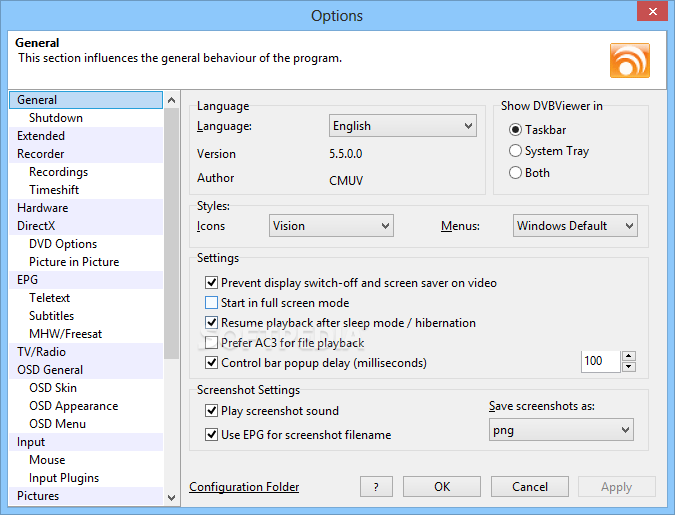The width and height of the screenshot is (675, 515).
Task: Enable Start in full screen mode
Action: point(211,303)
